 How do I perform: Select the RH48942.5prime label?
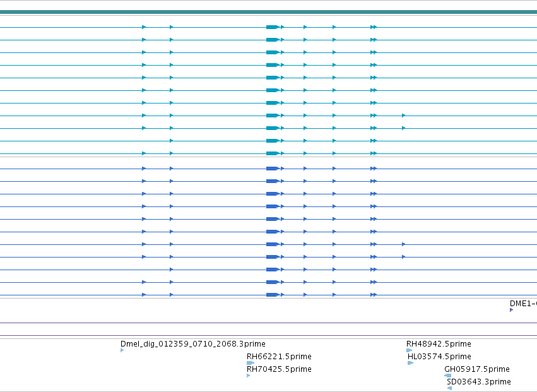click(x=439, y=343)
